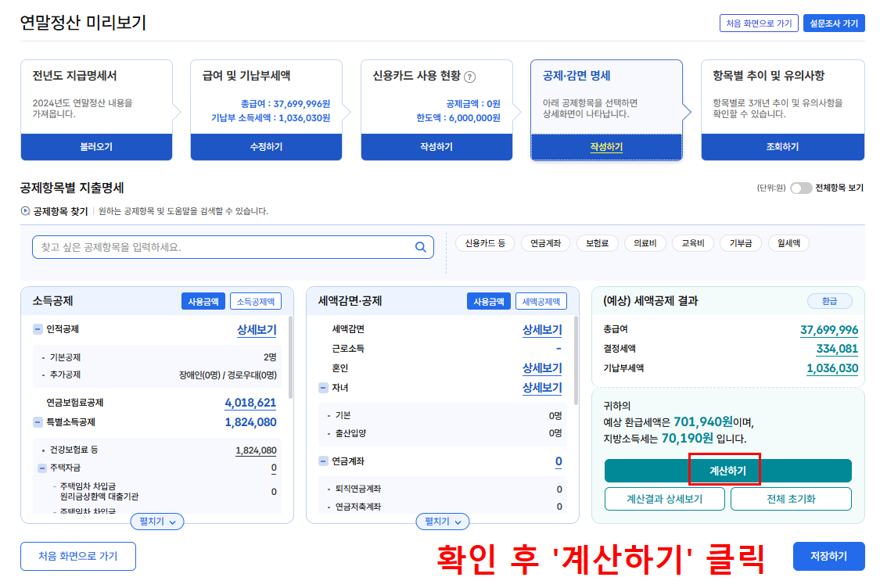880x588 pixels.
Task: Click the 전체 초기화 reset button
Action: 791,498
